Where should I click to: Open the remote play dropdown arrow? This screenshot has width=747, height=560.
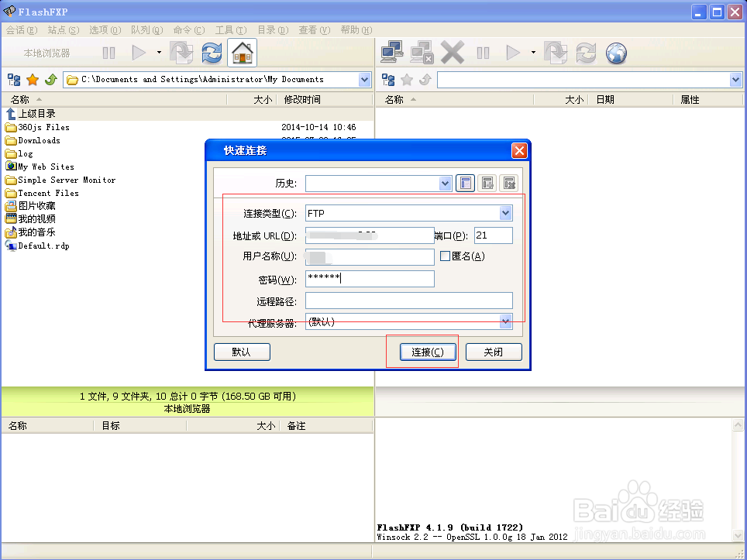point(534,53)
